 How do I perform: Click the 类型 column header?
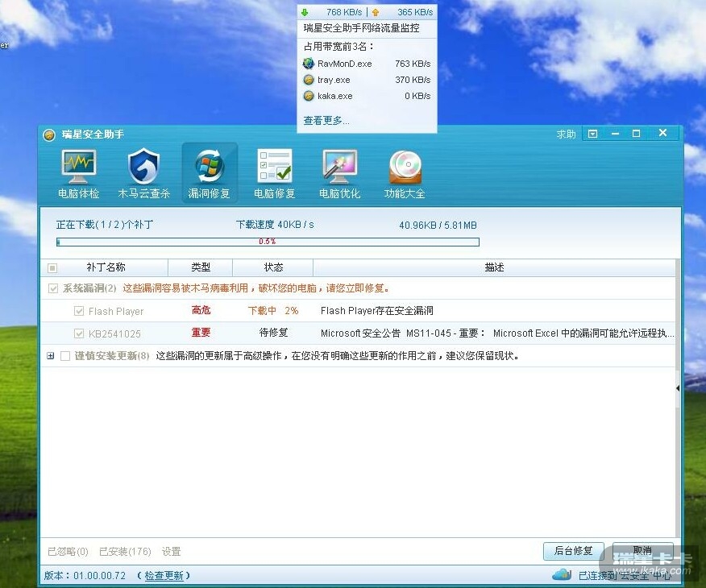click(x=201, y=267)
